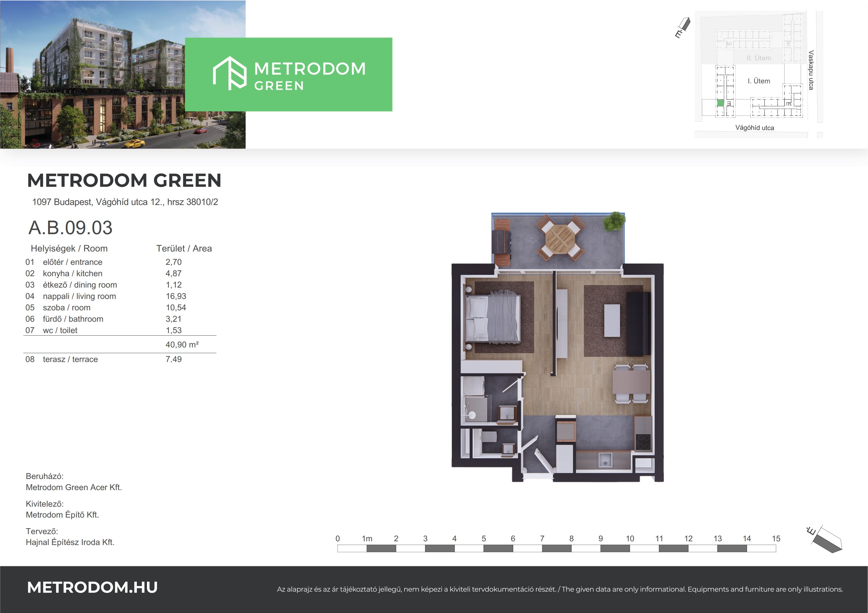
Task: Click the 'Terület / Area' column header
Action: (184, 249)
